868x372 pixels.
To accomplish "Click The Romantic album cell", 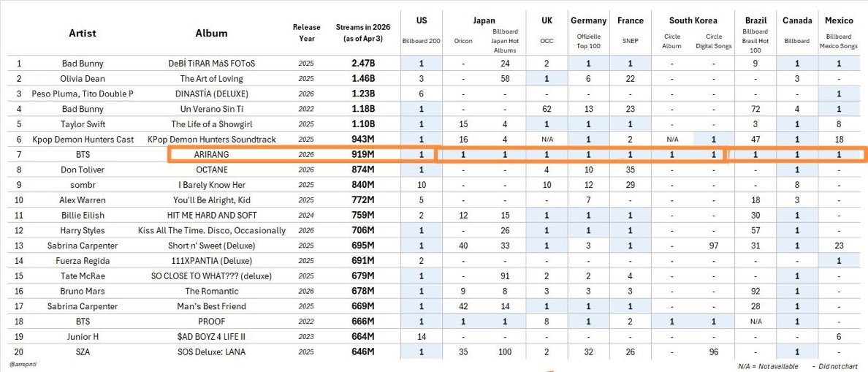I will coord(211,291).
